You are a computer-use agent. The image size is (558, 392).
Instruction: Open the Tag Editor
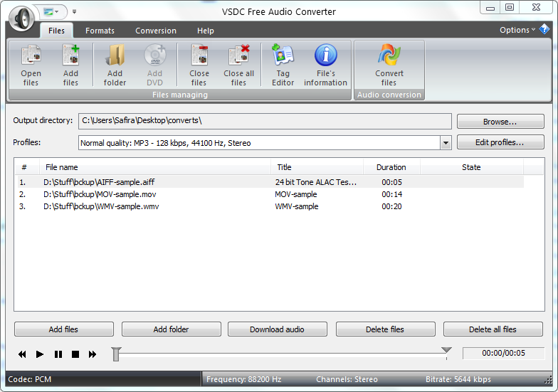(x=283, y=65)
